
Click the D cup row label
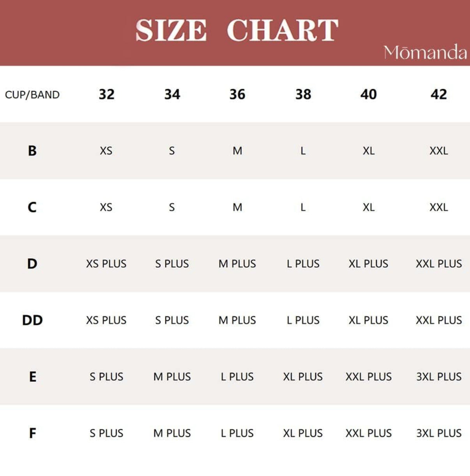click(32, 264)
